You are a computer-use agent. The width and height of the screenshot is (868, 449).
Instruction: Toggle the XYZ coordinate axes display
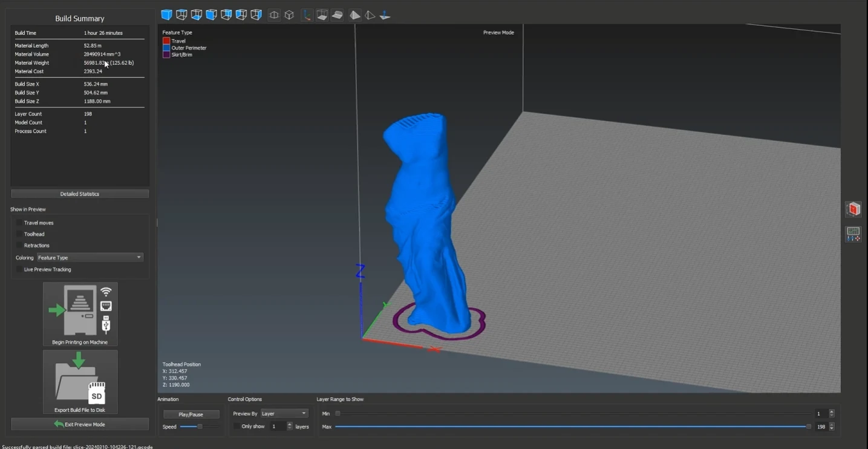click(307, 15)
